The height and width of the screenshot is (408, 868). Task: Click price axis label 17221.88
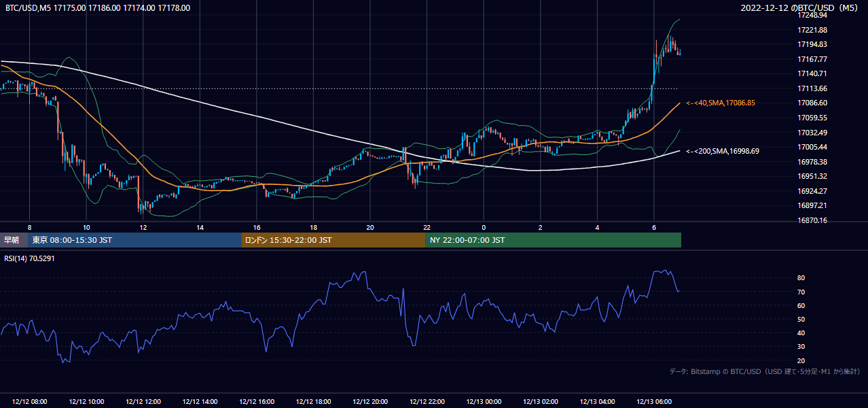tap(813, 30)
